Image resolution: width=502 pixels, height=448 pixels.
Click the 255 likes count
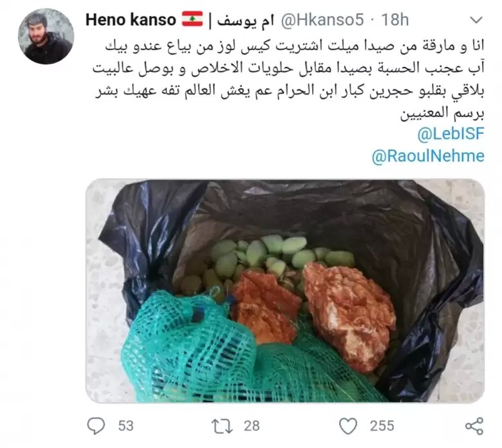pos(382,426)
